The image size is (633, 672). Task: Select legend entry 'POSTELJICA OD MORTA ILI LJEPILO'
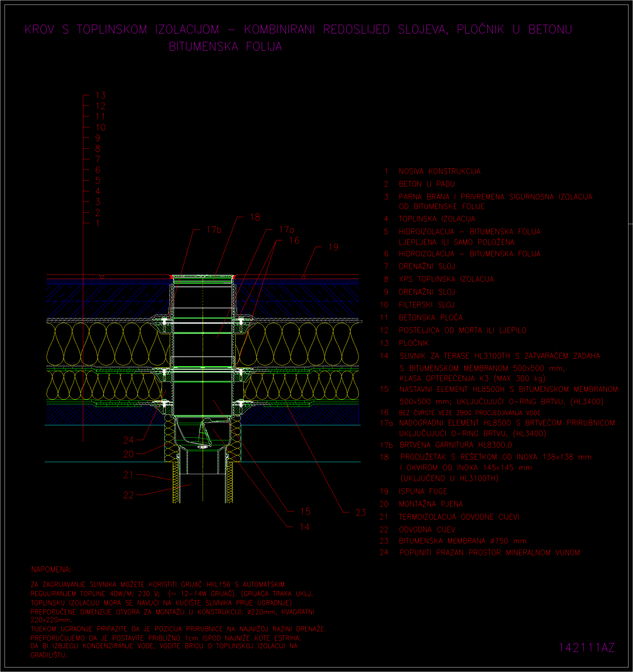point(462,330)
